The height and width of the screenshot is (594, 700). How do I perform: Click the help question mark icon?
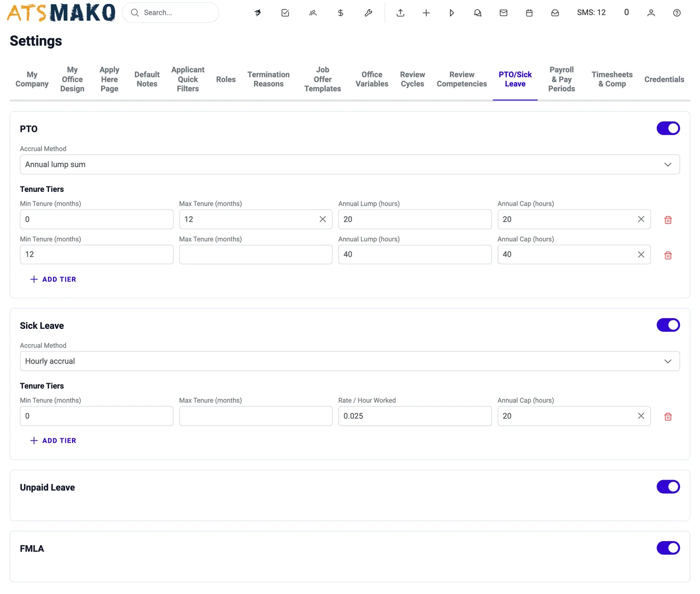676,13
